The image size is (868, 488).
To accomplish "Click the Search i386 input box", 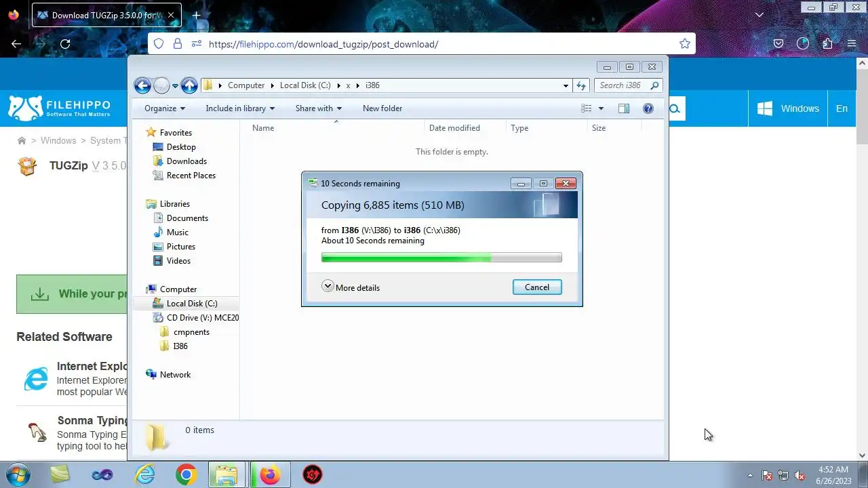I will pyautogui.click(x=622, y=85).
